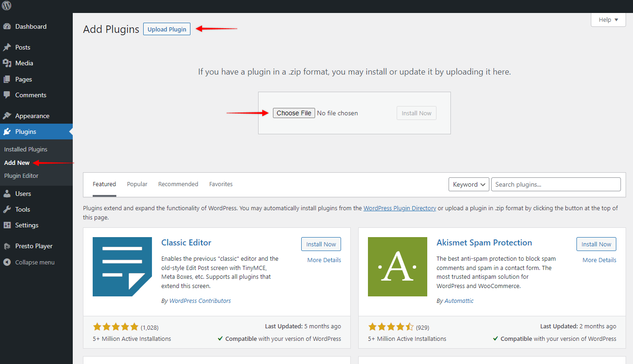The width and height of the screenshot is (633, 364).
Task: Click 'Last Updated: 2 months ago' text
Action: (x=578, y=326)
